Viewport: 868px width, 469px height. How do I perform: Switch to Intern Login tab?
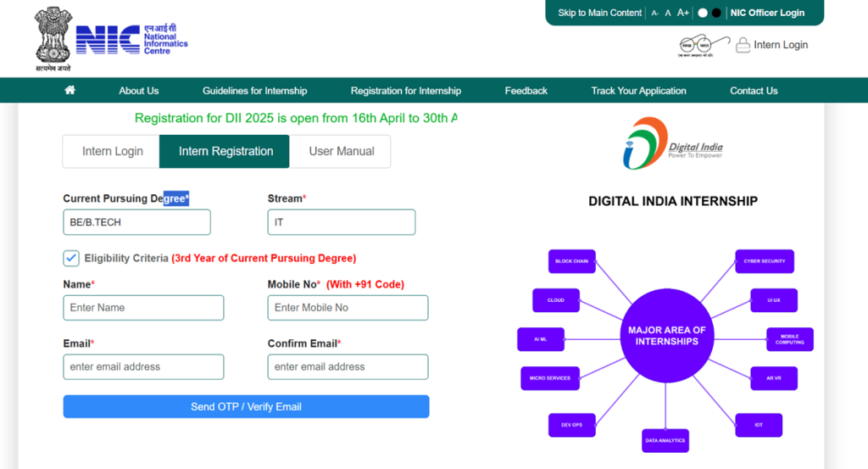[112, 151]
